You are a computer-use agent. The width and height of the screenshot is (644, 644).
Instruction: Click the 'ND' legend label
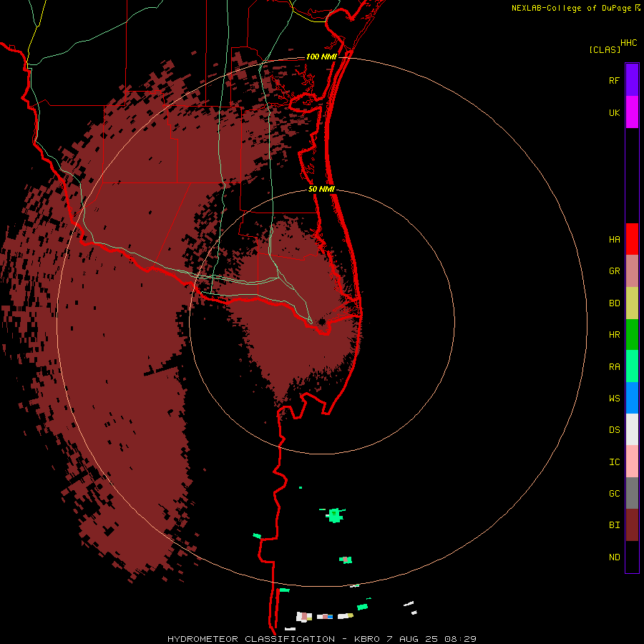(x=614, y=557)
